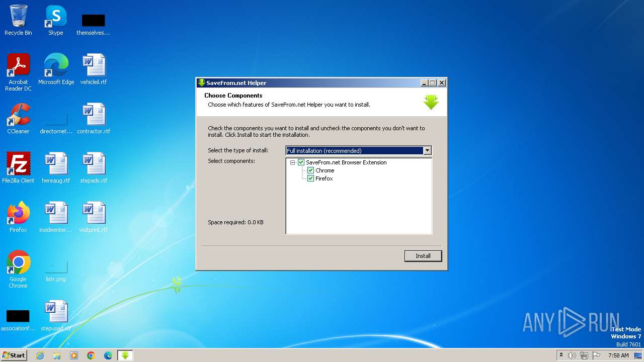This screenshot has width=644, height=362.
Task: Open the Recycle Bin desktop icon
Action: tap(18, 20)
